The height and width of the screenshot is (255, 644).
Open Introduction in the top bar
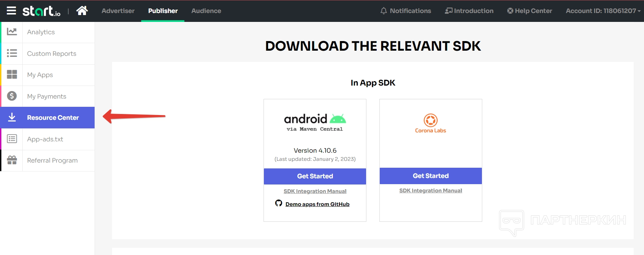click(x=469, y=11)
